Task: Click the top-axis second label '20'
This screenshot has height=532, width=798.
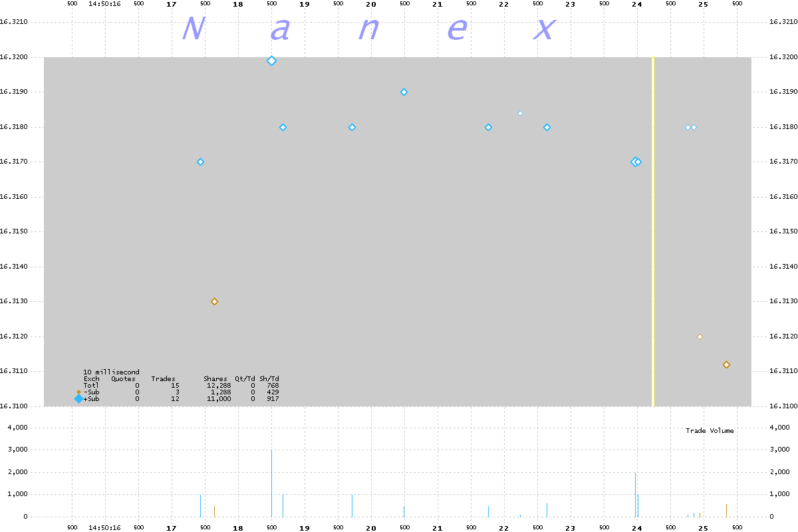Action: pos(370,4)
